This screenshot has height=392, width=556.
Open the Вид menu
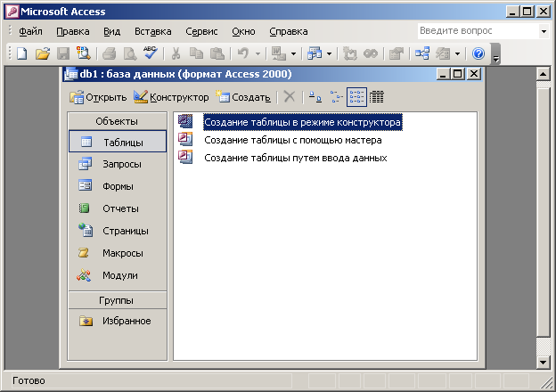point(111,31)
